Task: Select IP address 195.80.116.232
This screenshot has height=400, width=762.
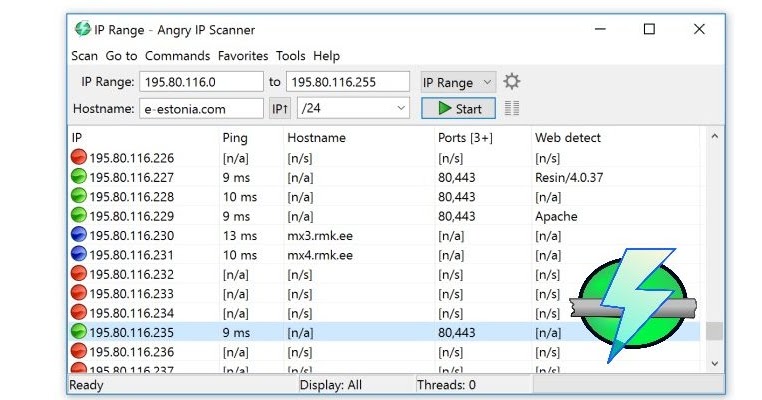Action: (132, 275)
